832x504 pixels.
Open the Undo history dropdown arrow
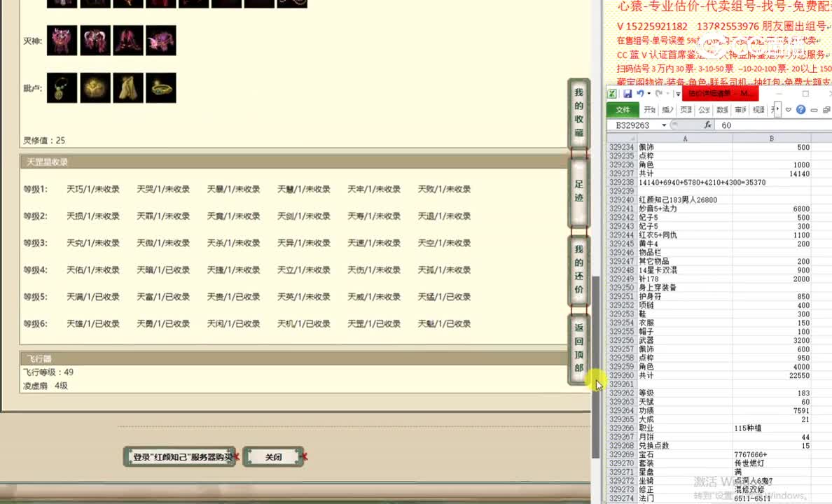pyautogui.click(x=649, y=93)
